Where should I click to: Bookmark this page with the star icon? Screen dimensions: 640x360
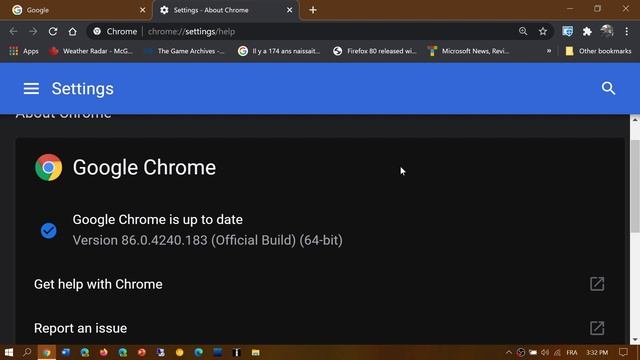point(542,31)
